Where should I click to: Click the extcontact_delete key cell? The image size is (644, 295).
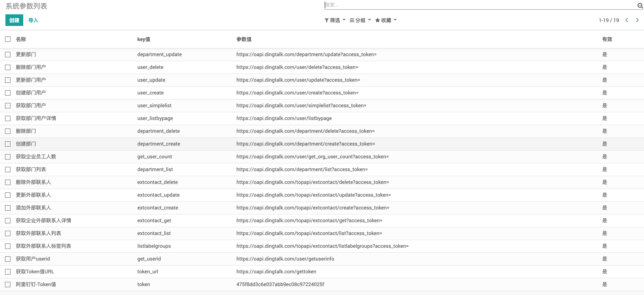pyautogui.click(x=158, y=182)
